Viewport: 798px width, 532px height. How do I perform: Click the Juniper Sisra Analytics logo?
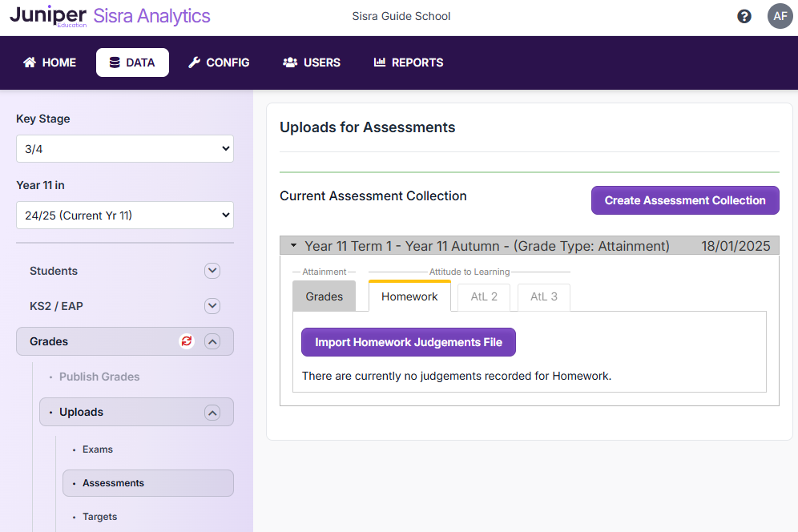(111, 16)
